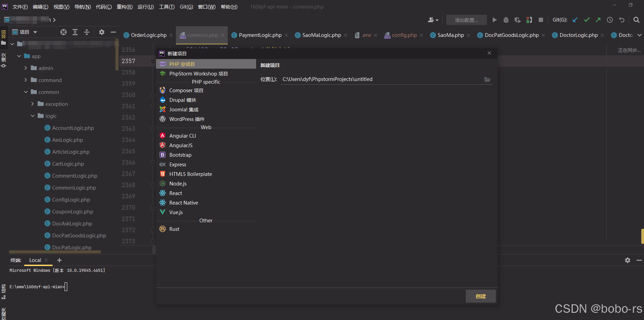Select PHP 空项目 project type
644x320 pixels.
click(x=206, y=64)
